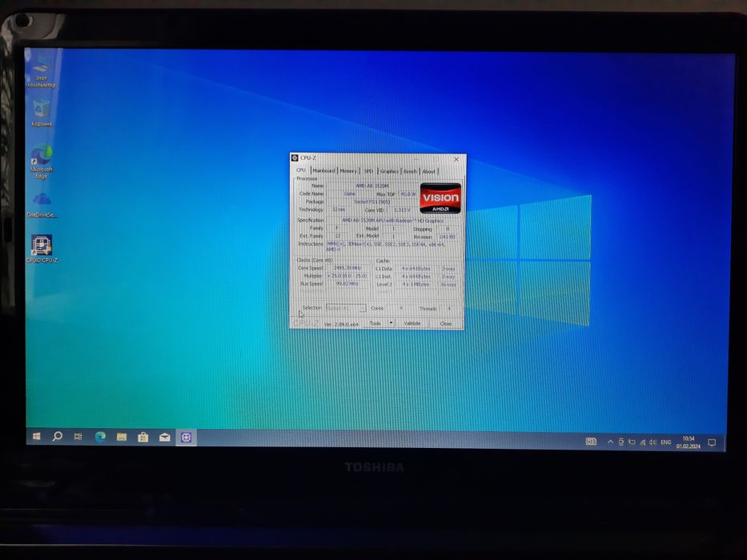Switch to the About tab
This screenshot has width=747, height=560.
(429, 171)
